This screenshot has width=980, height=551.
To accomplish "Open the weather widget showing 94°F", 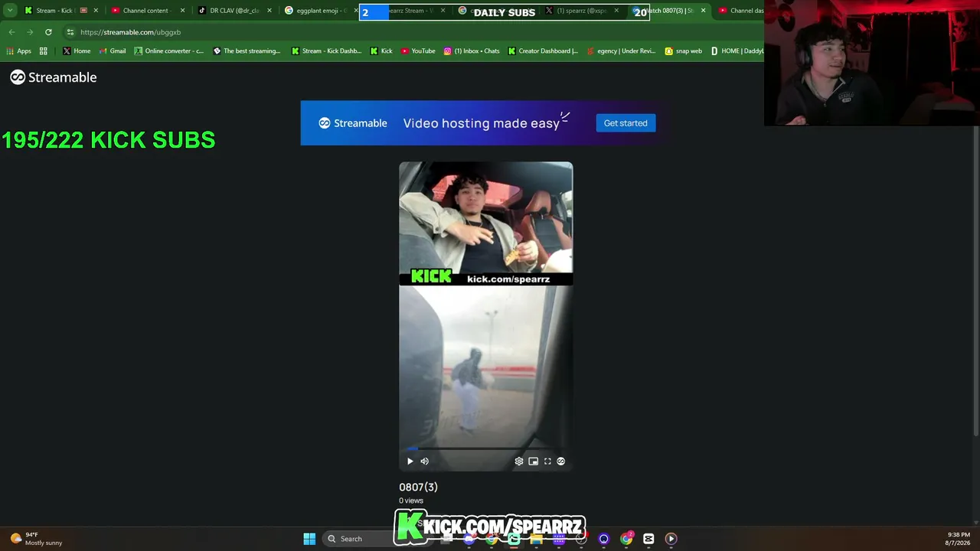I will [x=37, y=539].
